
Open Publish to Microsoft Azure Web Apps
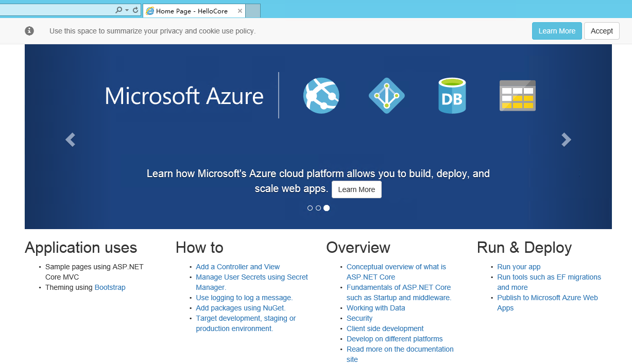[x=548, y=303]
